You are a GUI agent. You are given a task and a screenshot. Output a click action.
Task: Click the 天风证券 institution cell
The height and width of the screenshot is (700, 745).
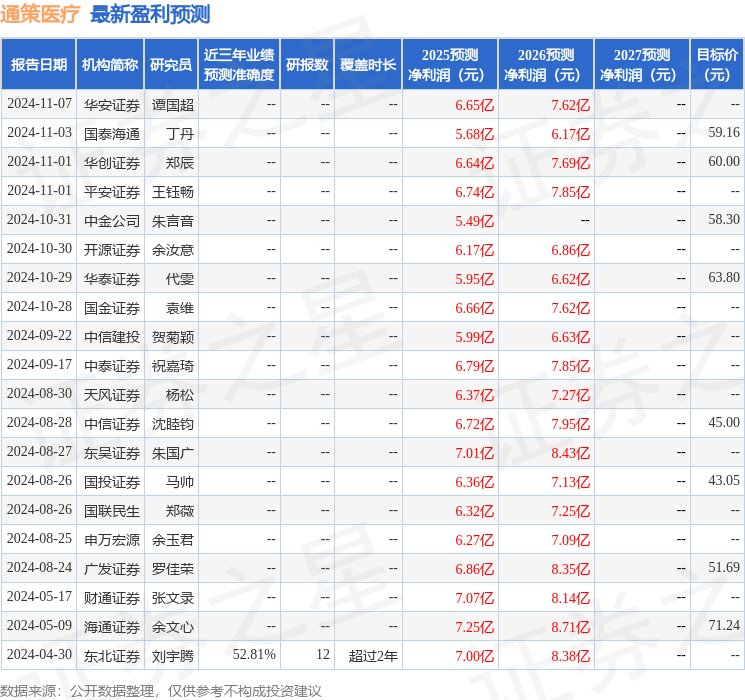click(x=112, y=394)
